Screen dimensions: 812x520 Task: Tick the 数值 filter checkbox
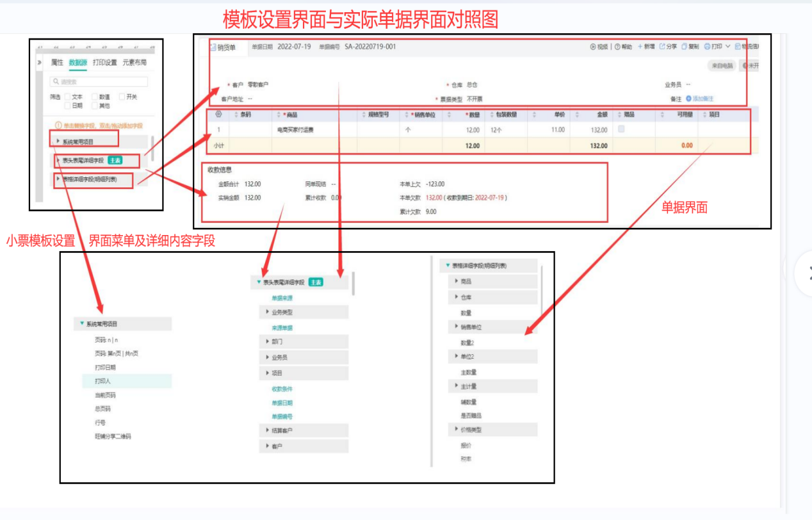[94, 97]
